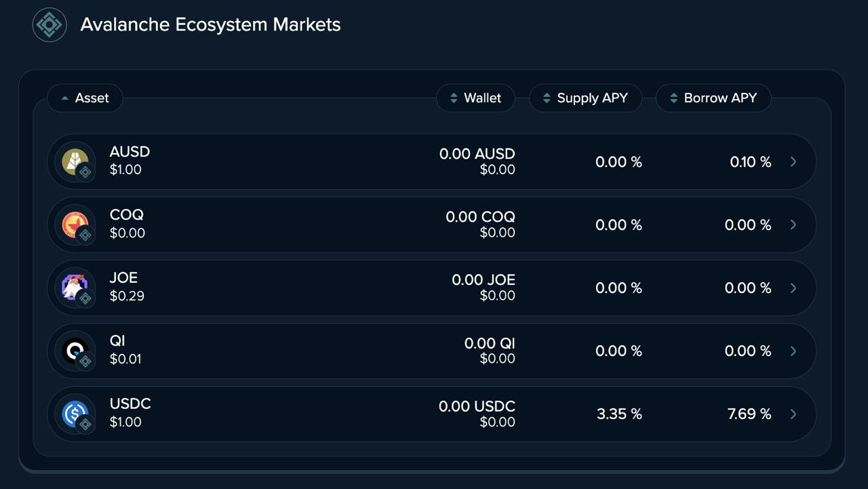Select the AUSD asset name
The height and width of the screenshot is (489, 868).
point(130,152)
